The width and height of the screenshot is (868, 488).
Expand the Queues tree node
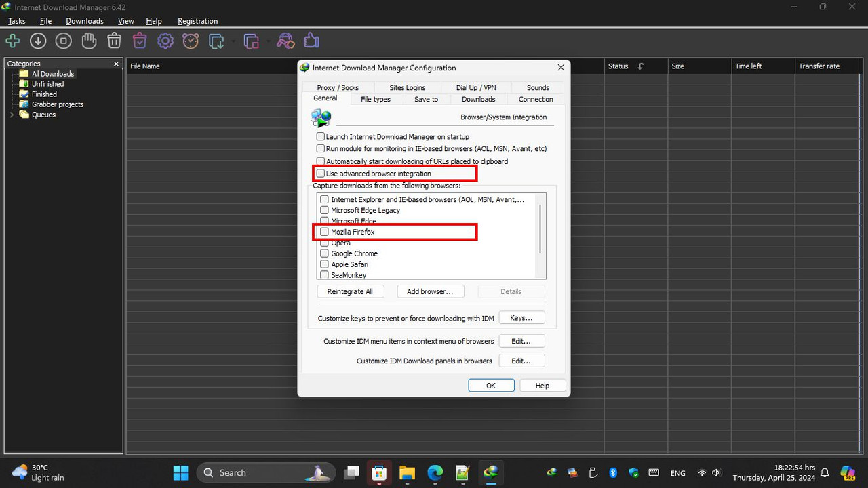point(12,115)
